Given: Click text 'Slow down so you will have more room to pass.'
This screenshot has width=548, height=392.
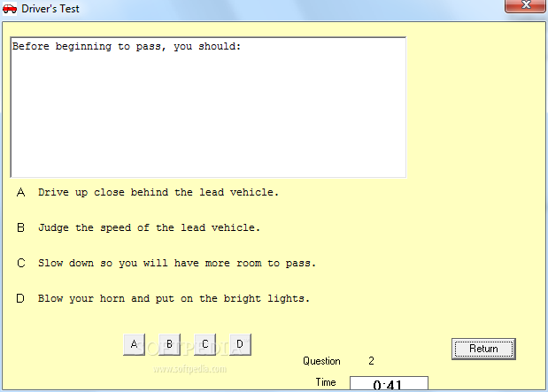Looking at the screenshot, I should [x=177, y=263].
